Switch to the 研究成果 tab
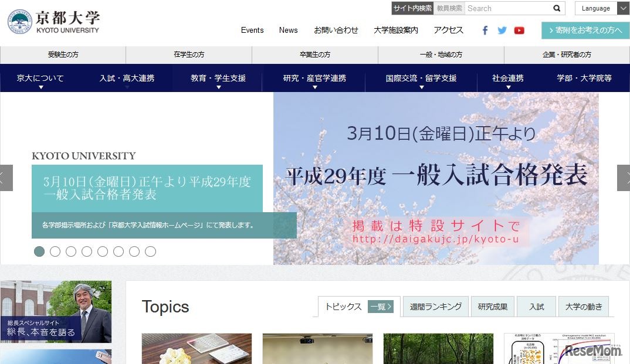 (493, 307)
